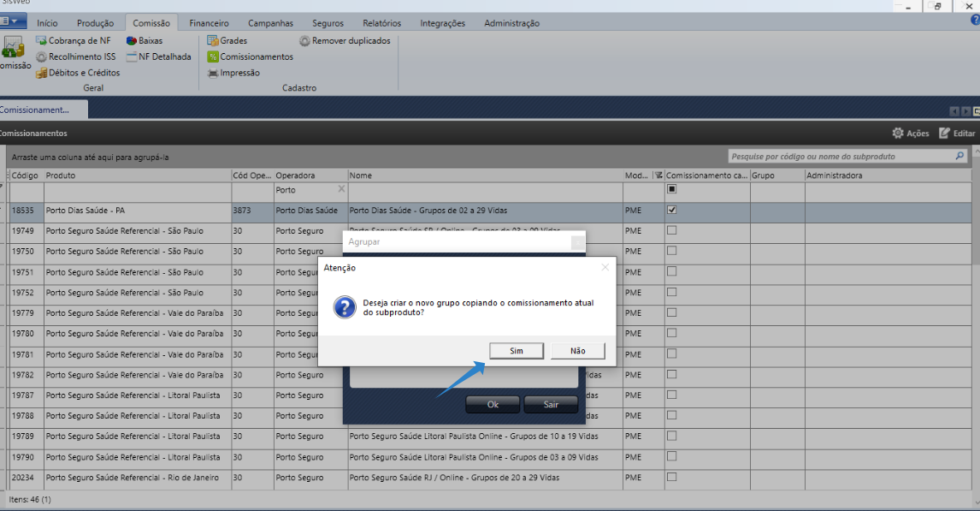Toggle the Comissionamento filter row checkbox
The height and width of the screenshot is (511, 980).
coord(672,189)
